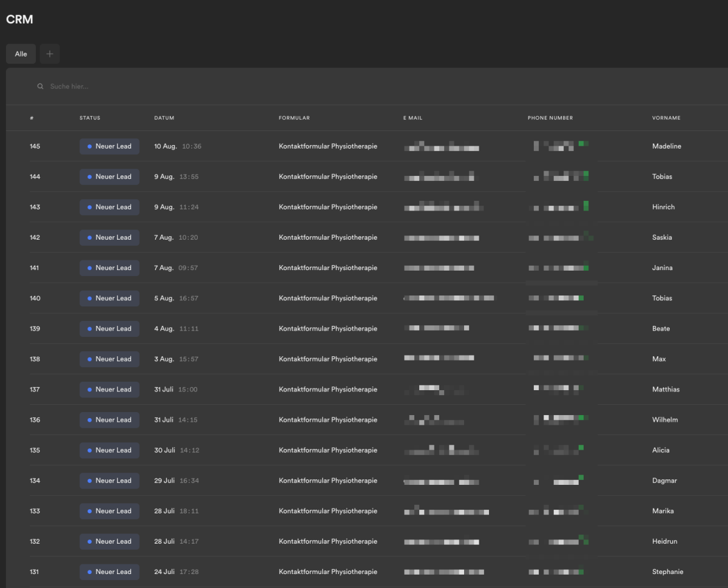Click the name Matthias
Screen dimensions: 728x588
click(666, 389)
